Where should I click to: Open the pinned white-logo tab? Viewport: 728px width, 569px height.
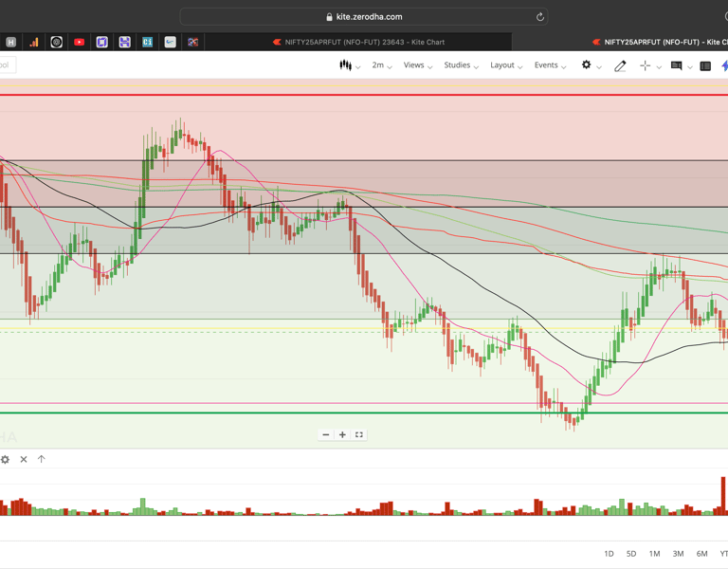click(170, 43)
